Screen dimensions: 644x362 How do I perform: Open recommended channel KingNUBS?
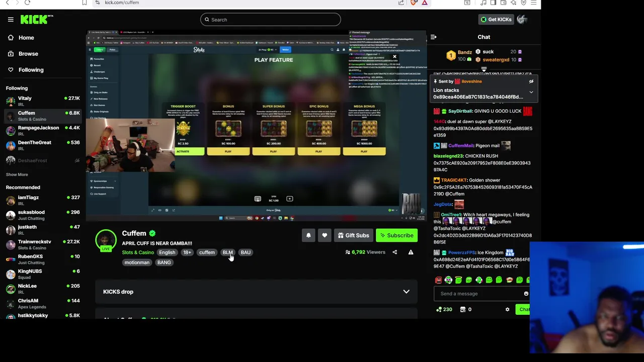[43, 274]
